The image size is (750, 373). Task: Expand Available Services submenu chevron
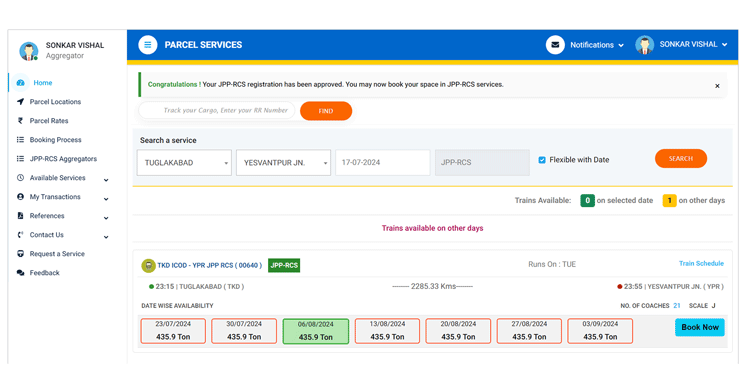(x=106, y=180)
